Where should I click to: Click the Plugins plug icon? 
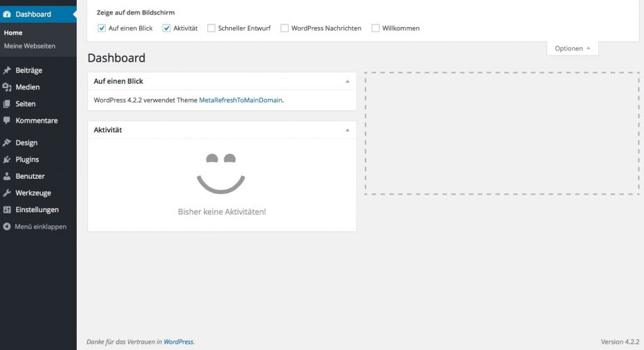(7, 160)
